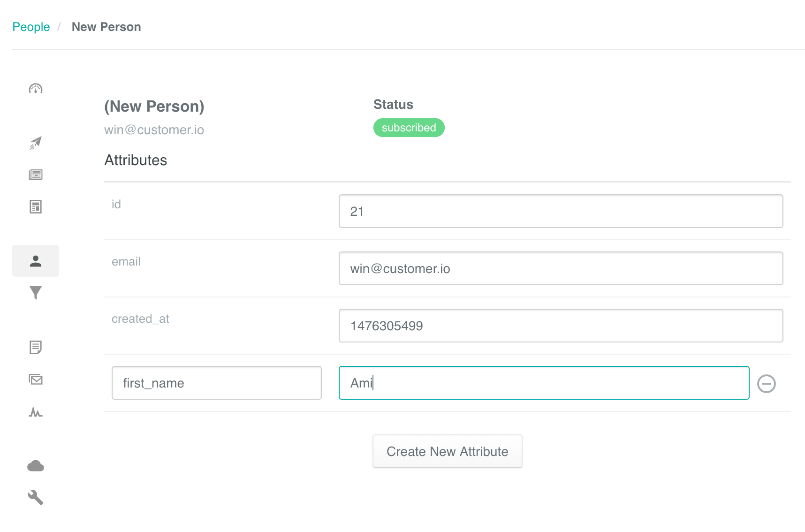Open the envelope Deliveries icon in sidebar
The width and height of the screenshot is (805, 532).
[x=36, y=379]
